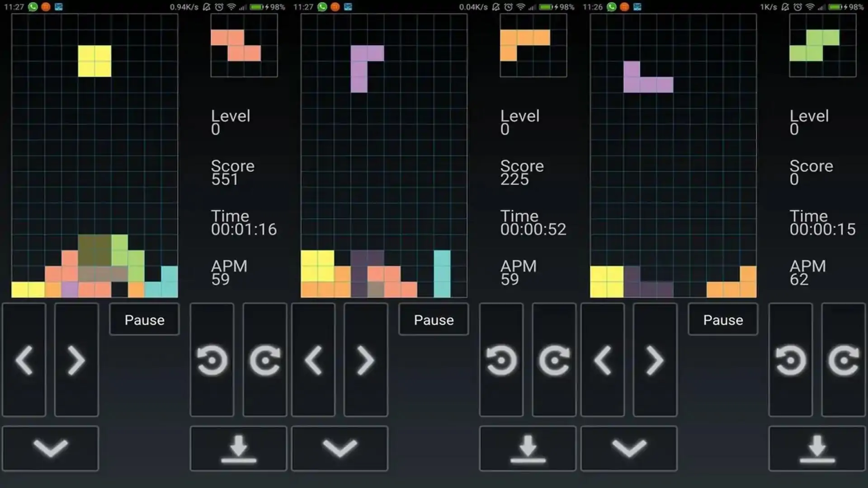Tap the orange notification icon beside the 11:26 clock
Viewport: 868px width, 488px height.
coord(624,7)
